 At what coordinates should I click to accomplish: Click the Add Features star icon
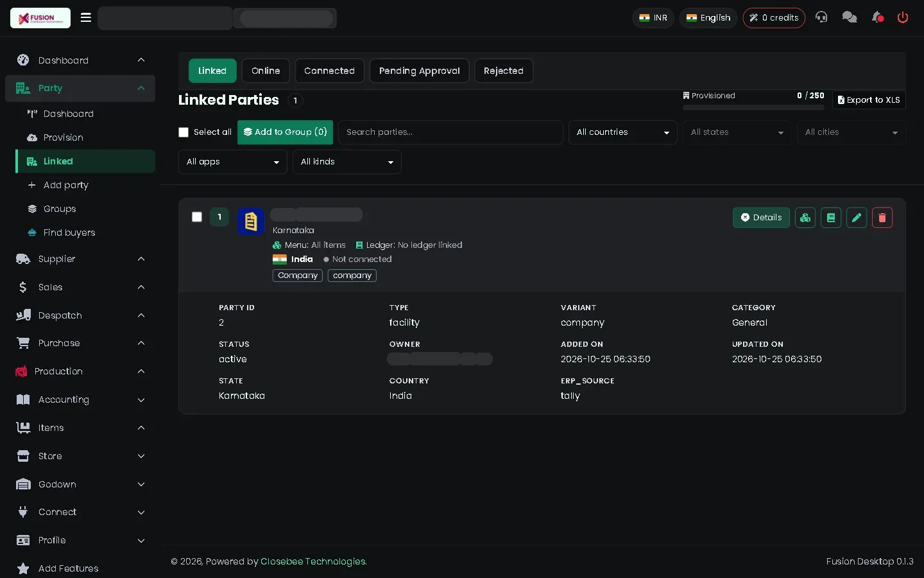click(x=23, y=568)
